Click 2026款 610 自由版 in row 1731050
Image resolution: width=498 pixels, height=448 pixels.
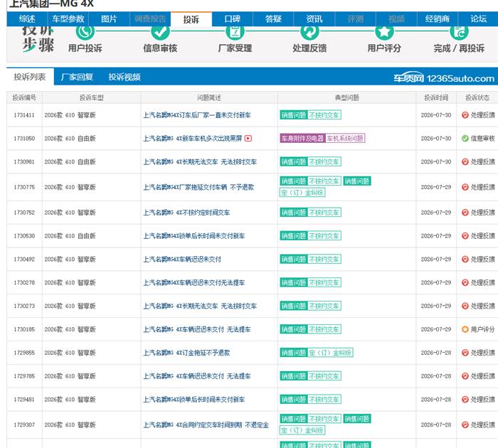[x=70, y=138]
